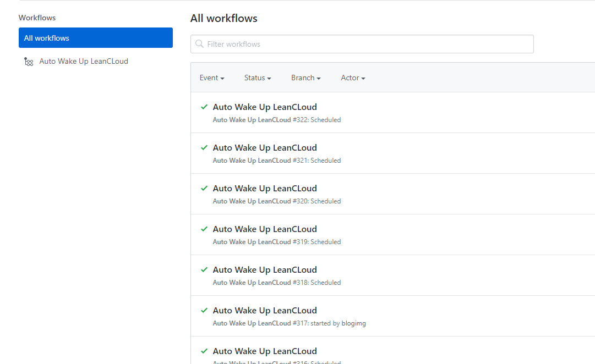Focus the Filter workflows search field

point(362,44)
